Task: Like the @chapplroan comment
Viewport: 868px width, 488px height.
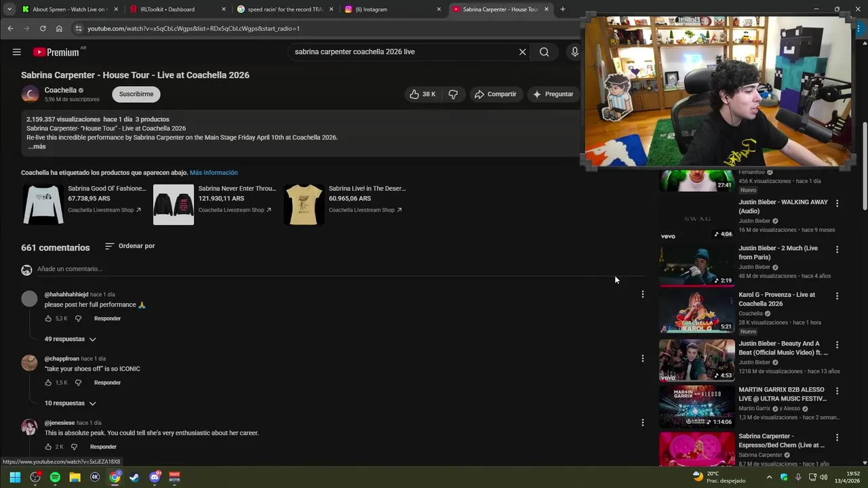Action: coord(48,383)
